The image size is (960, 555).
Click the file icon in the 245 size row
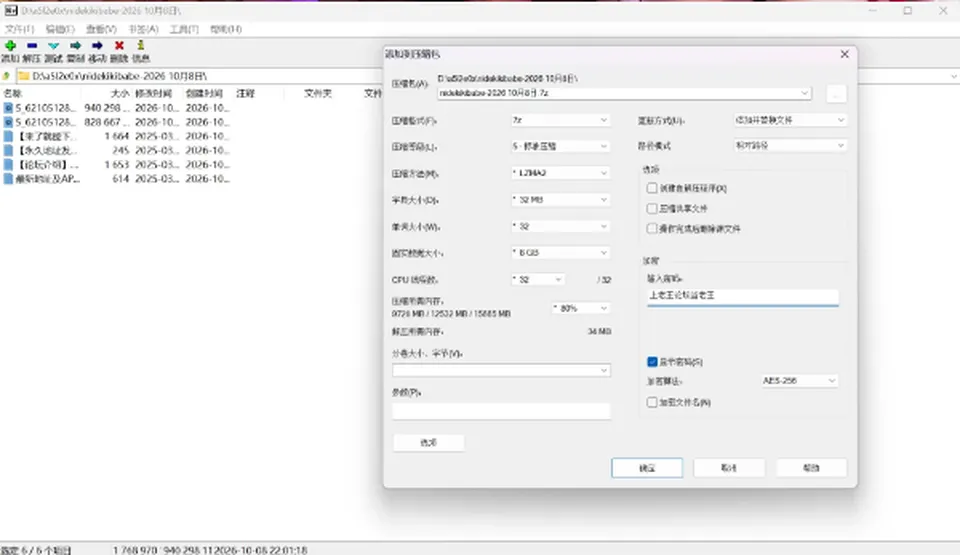click(9, 150)
